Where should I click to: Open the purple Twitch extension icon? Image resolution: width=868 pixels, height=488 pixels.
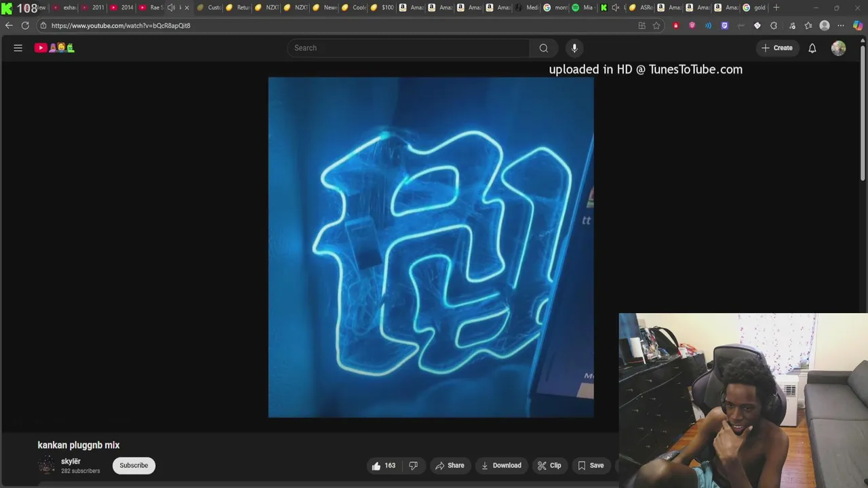pyautogui.click(x=724, y=26)
